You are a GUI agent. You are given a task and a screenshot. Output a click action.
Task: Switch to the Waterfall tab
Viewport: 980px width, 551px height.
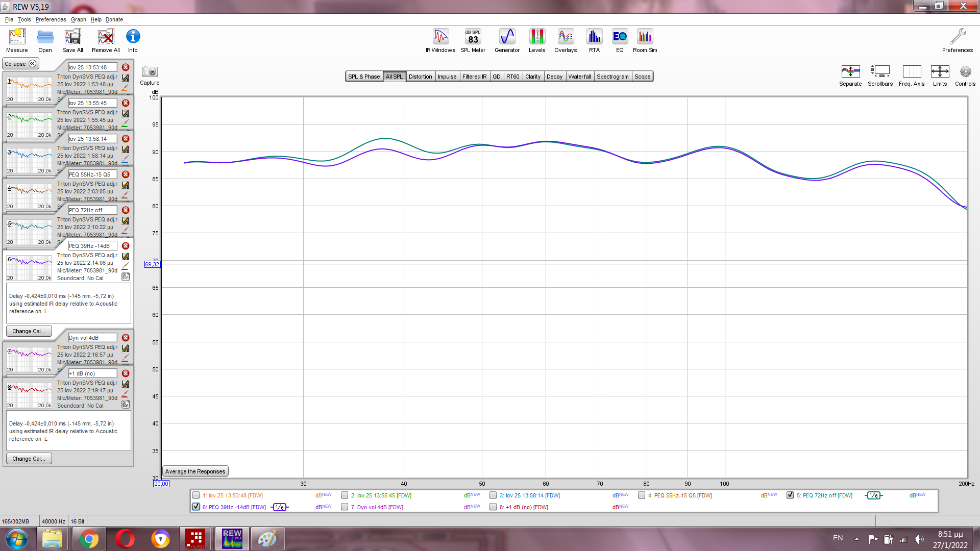click(579, 77)
